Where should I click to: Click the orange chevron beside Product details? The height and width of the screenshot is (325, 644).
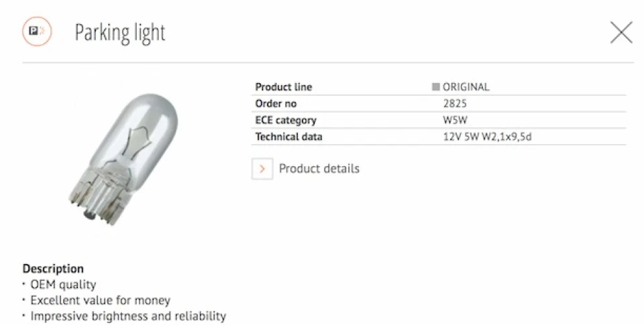(262, 169)
